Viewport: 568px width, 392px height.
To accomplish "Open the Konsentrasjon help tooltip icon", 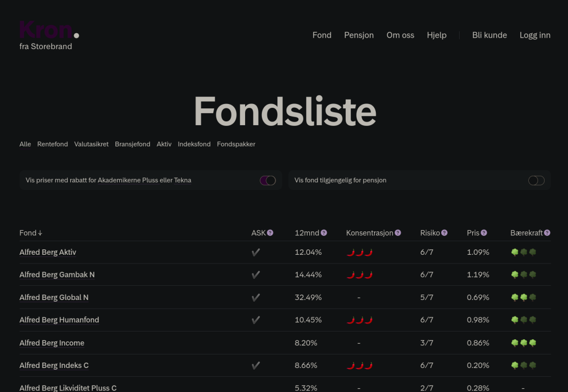I will 398,233.
